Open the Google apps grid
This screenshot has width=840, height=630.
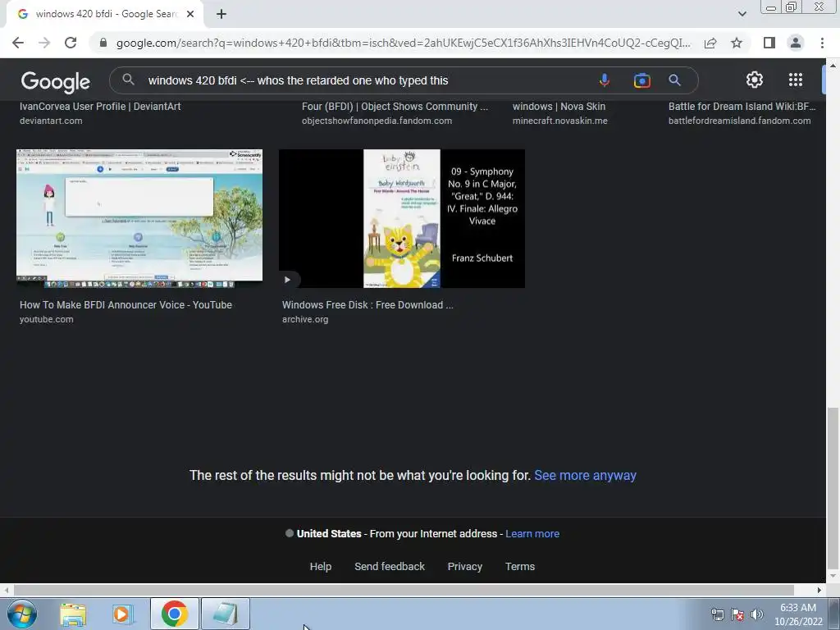click(796, 80)
